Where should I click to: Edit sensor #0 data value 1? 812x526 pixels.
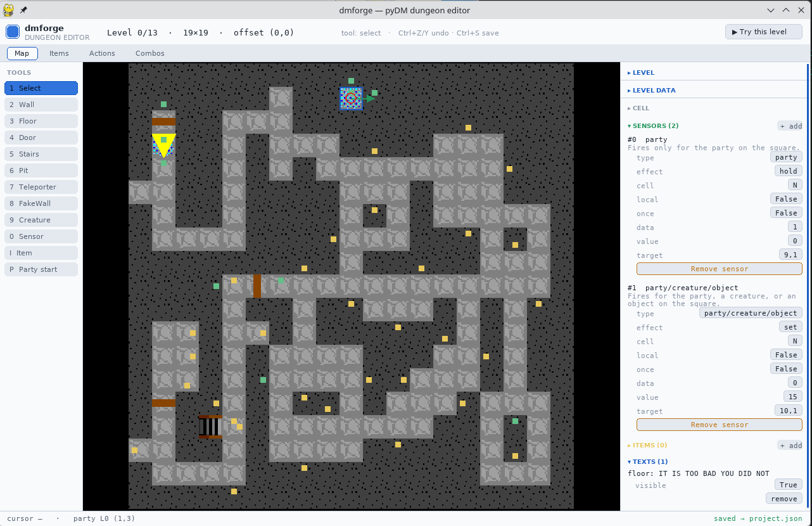[796, 227]
